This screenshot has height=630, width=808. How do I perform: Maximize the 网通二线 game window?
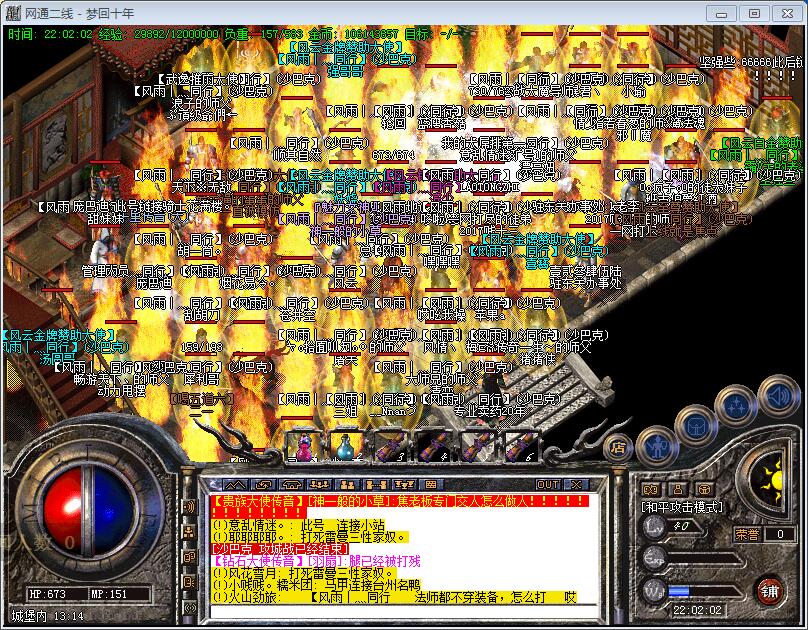tap(754, 13)
